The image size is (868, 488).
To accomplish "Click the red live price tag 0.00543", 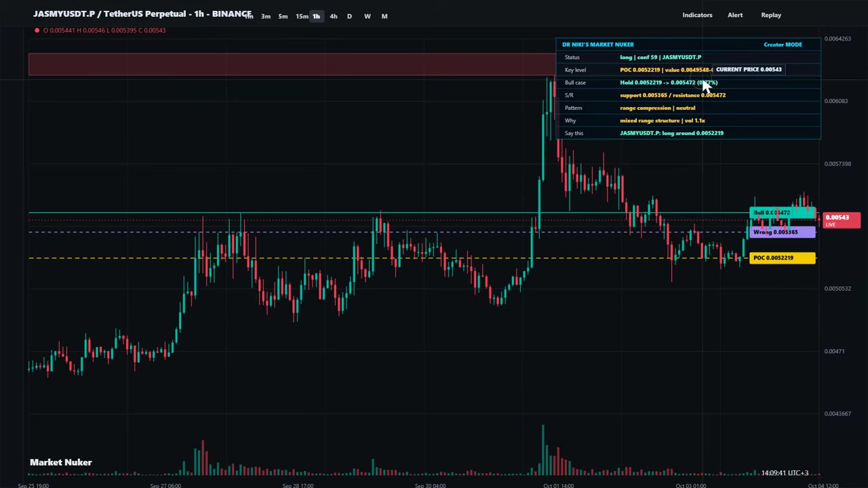I will (x=841, y=220).
